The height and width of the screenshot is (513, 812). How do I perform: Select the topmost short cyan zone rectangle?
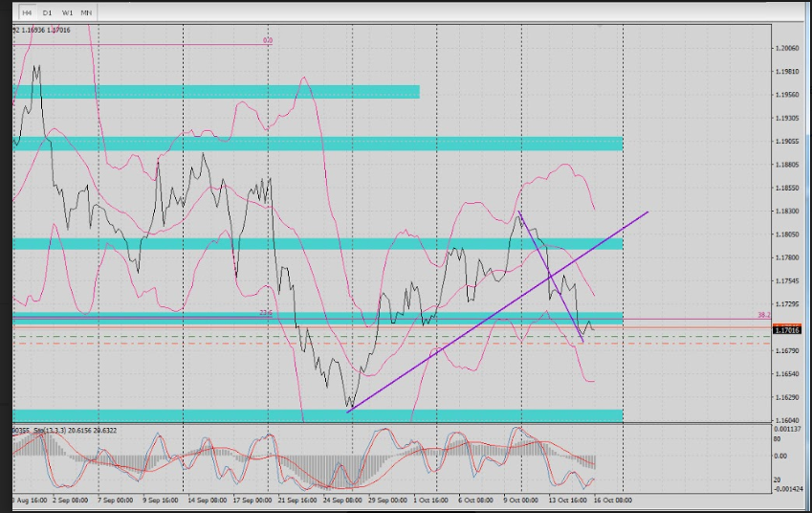tap(217, 91)
